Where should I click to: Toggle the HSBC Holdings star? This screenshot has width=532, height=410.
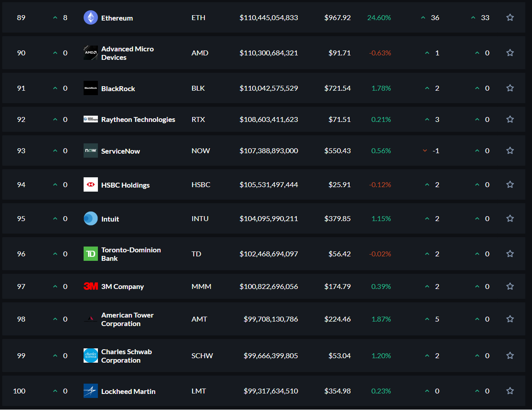(510, 184)
